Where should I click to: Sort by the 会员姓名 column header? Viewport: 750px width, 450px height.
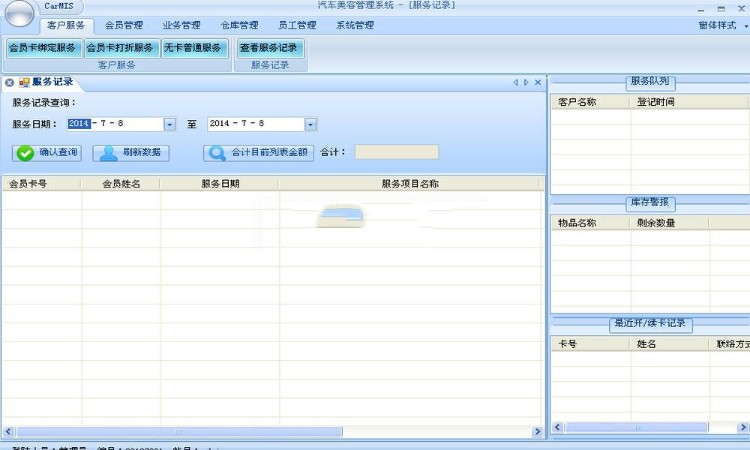[x=121, y=184]
